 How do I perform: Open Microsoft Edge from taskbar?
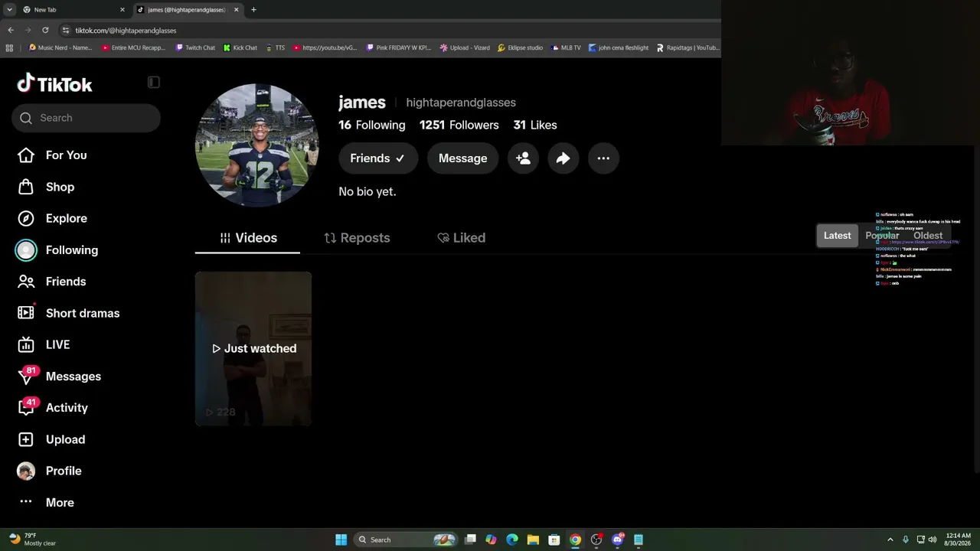click(x=512, y=540)
